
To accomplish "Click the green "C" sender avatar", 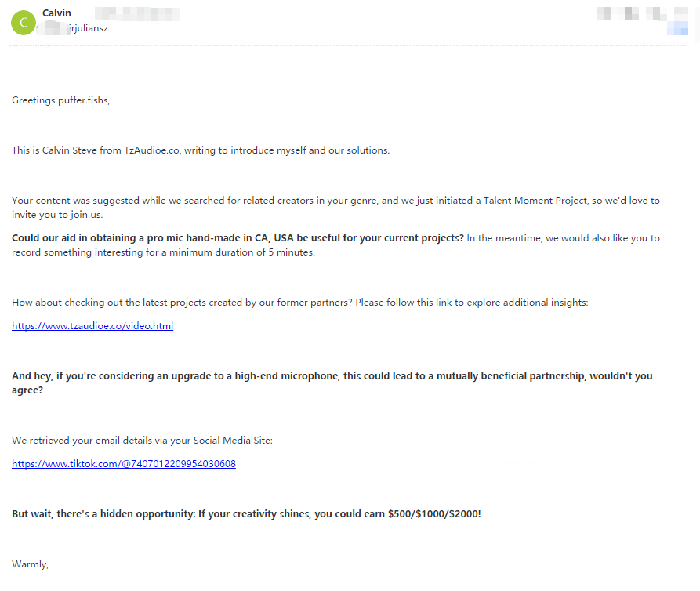I will 23,23.
